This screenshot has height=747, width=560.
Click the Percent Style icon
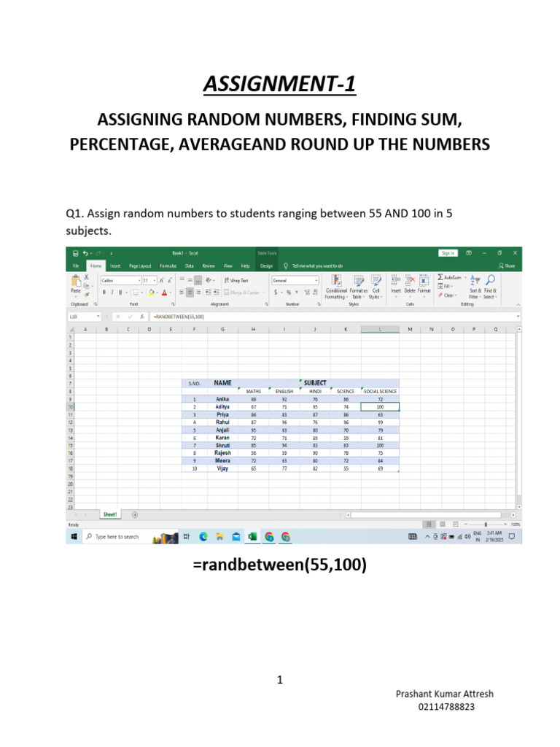pos(288,292)
